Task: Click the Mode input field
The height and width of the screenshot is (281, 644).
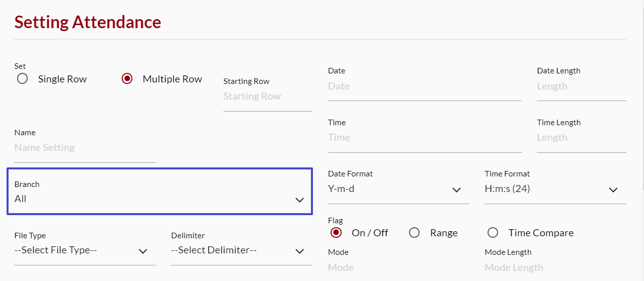Action: pyautogui.click(x=398, y=268)
